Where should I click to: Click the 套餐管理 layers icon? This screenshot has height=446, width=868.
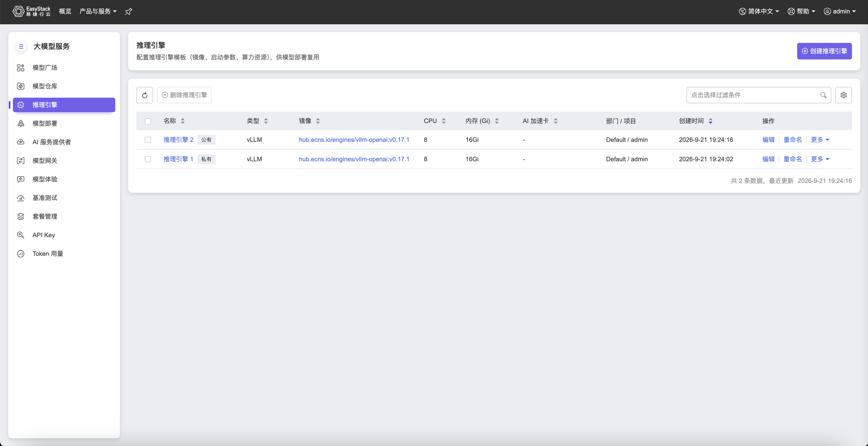[21, 217]
